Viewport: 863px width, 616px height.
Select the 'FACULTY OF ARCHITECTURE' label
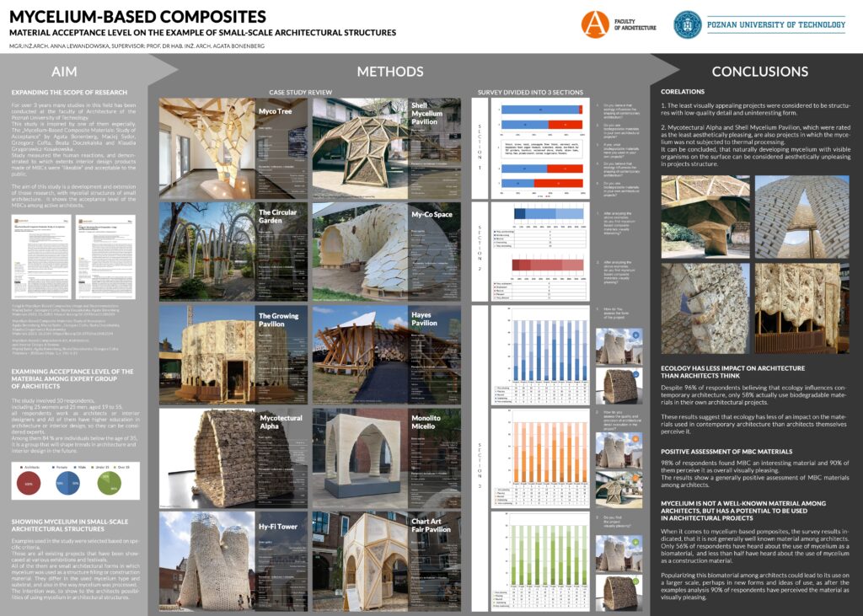635,24
